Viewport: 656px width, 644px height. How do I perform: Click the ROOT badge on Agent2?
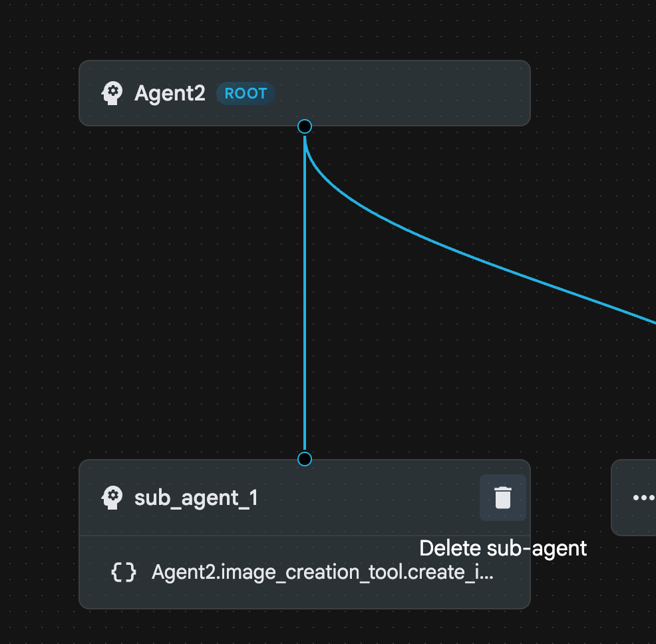click(246, 94)
